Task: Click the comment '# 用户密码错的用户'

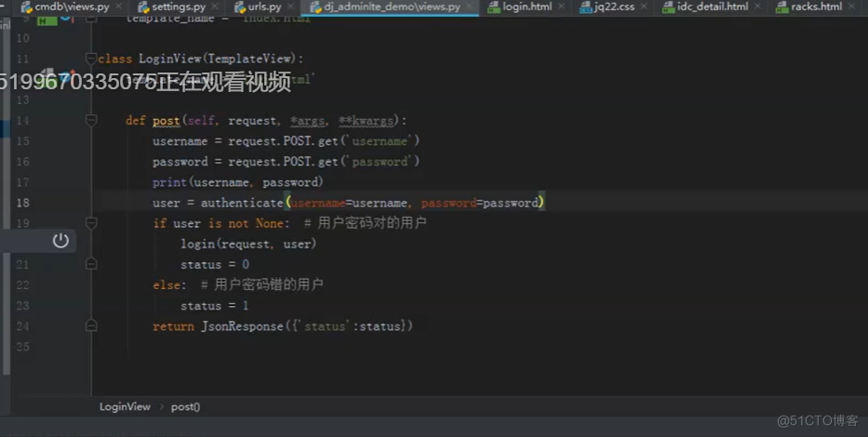Action: click(261, 285)
